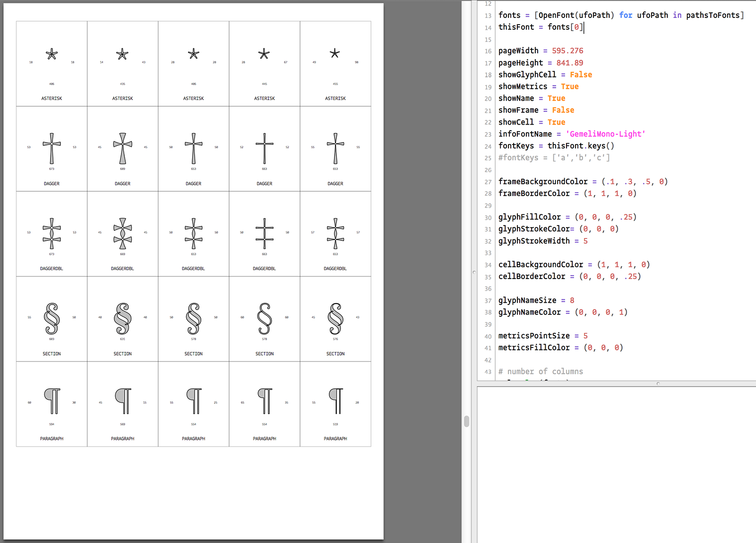Place cursor in the 'GemeliMono-Light' string
The image size is (756, 543).
click(603, 134)
